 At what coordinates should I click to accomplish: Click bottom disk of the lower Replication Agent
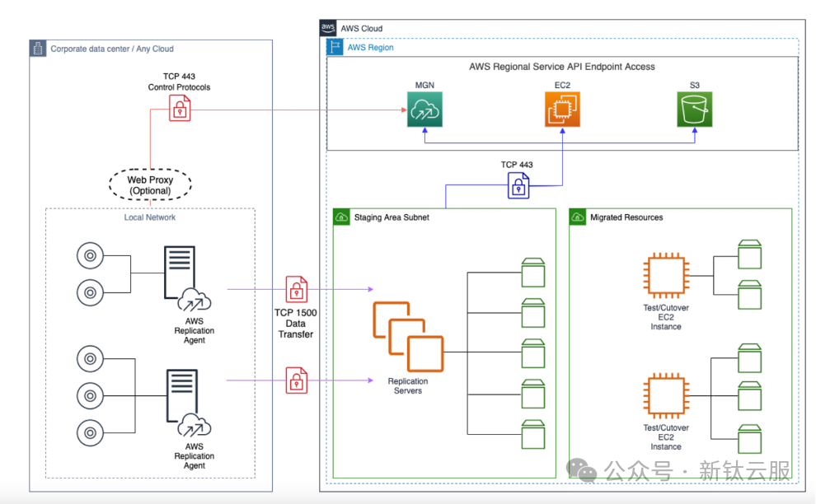click(90, 432)
